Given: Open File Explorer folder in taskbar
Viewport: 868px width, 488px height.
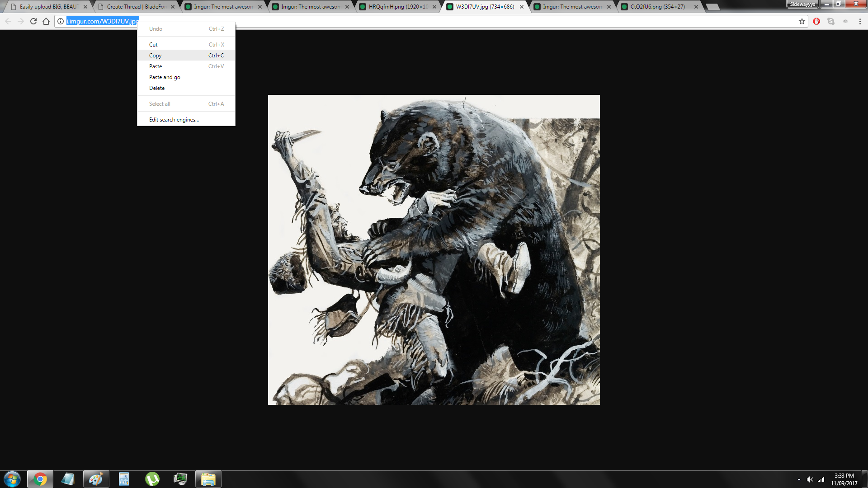Looking at the screenshot, I should pos(208,479).
